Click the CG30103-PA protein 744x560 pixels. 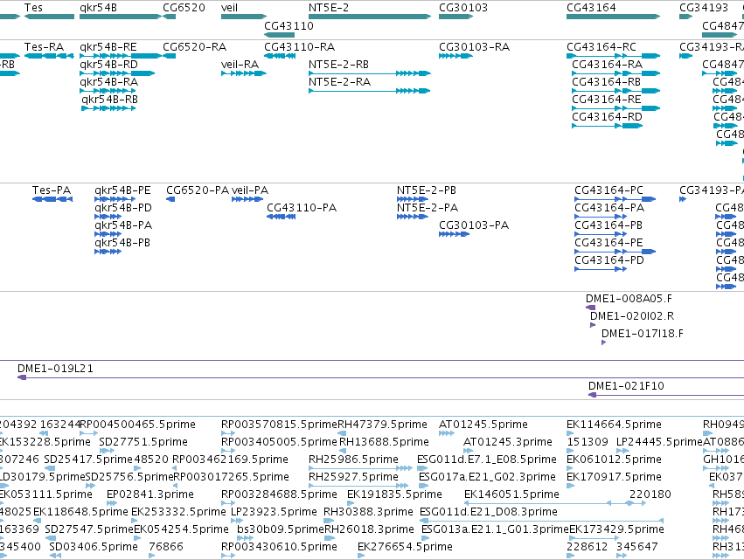click(x=454, y=234)
